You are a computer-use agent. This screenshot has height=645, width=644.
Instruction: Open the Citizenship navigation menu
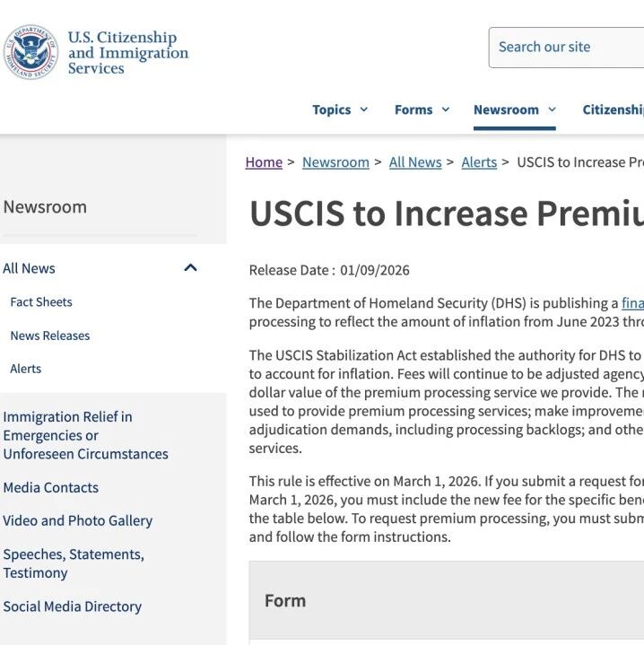click(x=614, y=109)
